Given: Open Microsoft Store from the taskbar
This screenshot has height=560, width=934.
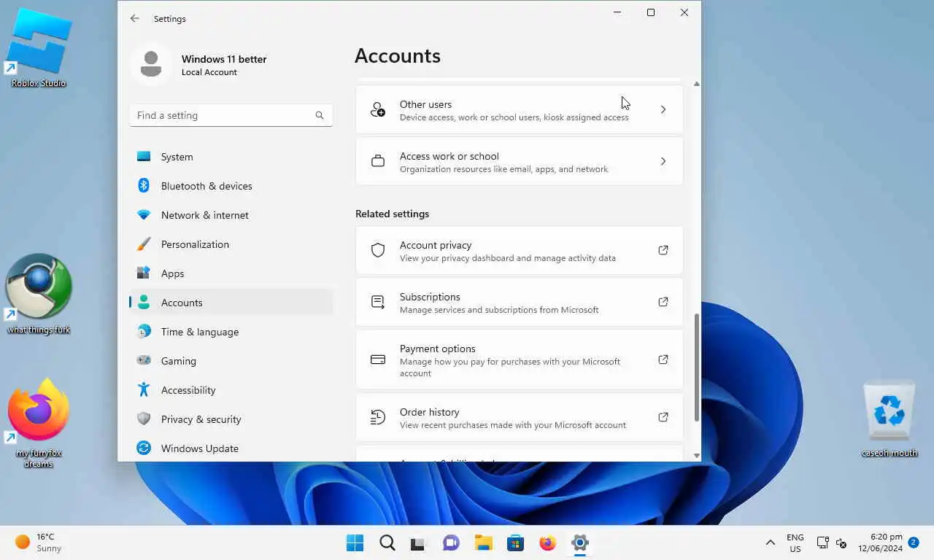Looking at the screenshot, I should [x=515, y=542].
